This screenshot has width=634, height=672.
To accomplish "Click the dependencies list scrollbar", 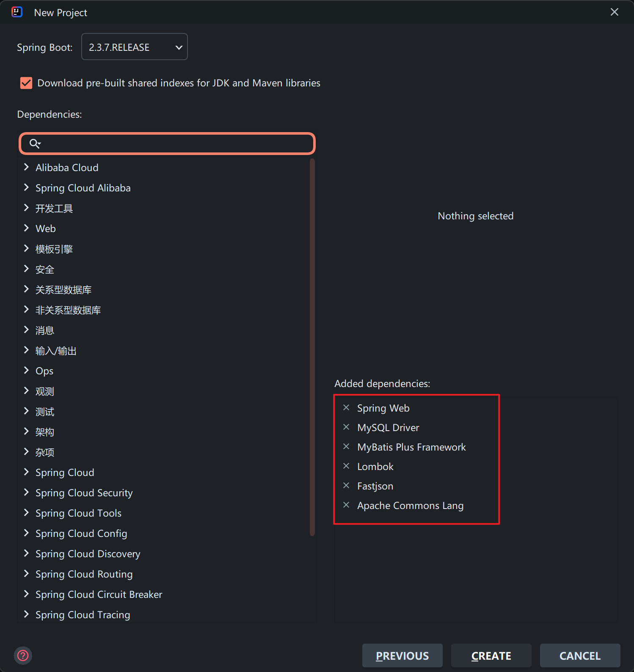I will 312,347.
